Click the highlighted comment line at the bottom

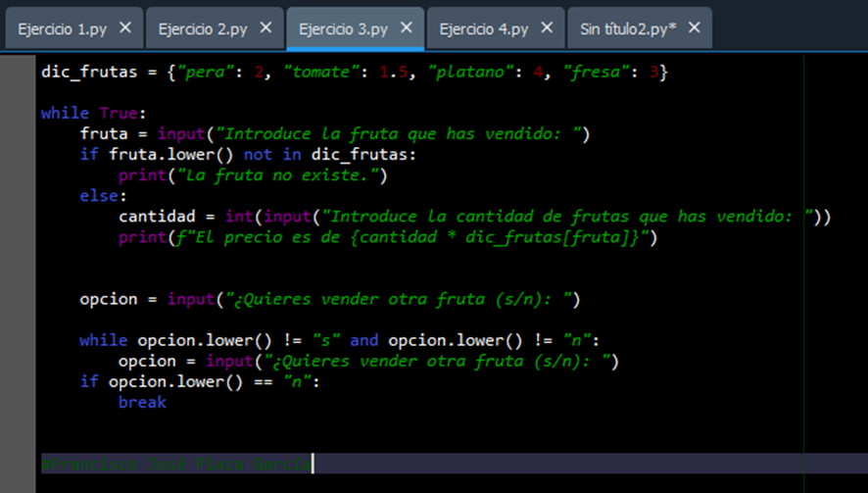click(x=176, y=463)
